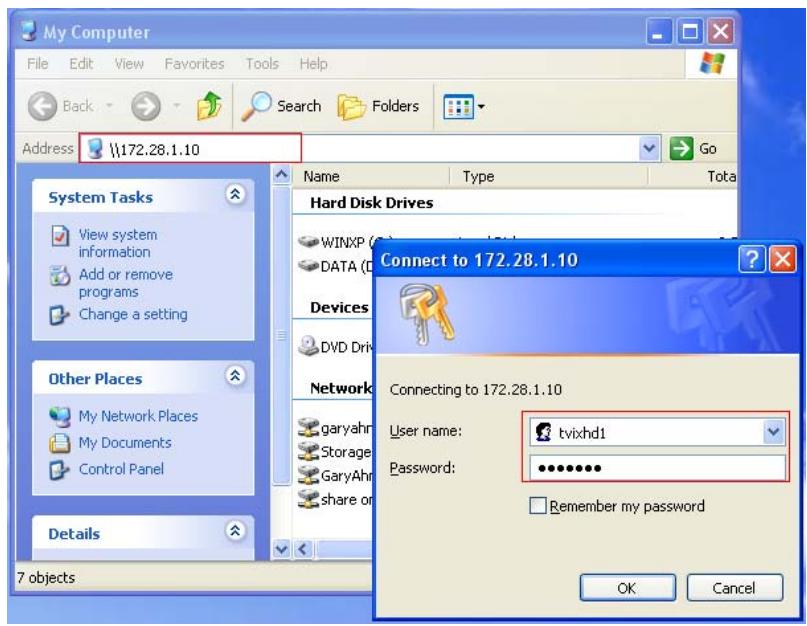
Task: Open the Tools menu
Action: coord(262,64)
